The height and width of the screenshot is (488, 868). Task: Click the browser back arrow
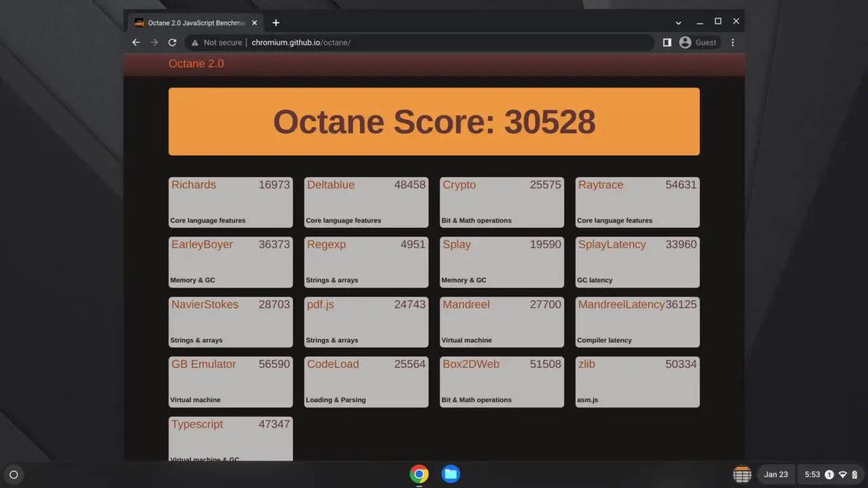pos(136,42)
